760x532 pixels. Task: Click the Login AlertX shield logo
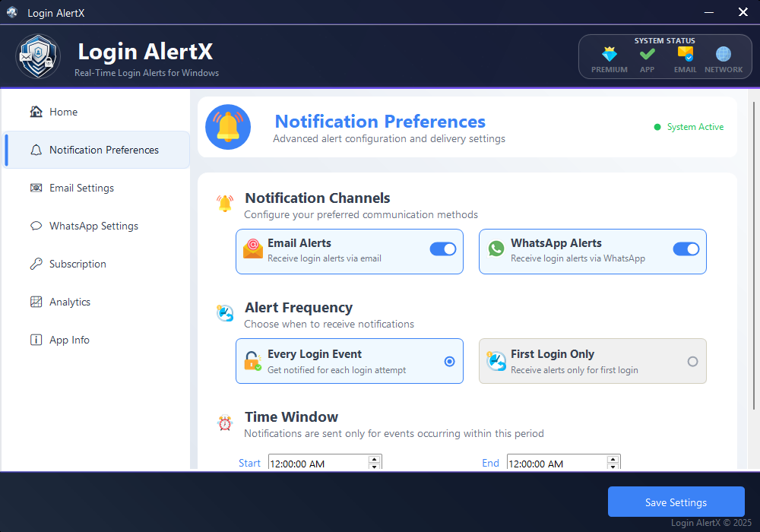click(37, 55)
